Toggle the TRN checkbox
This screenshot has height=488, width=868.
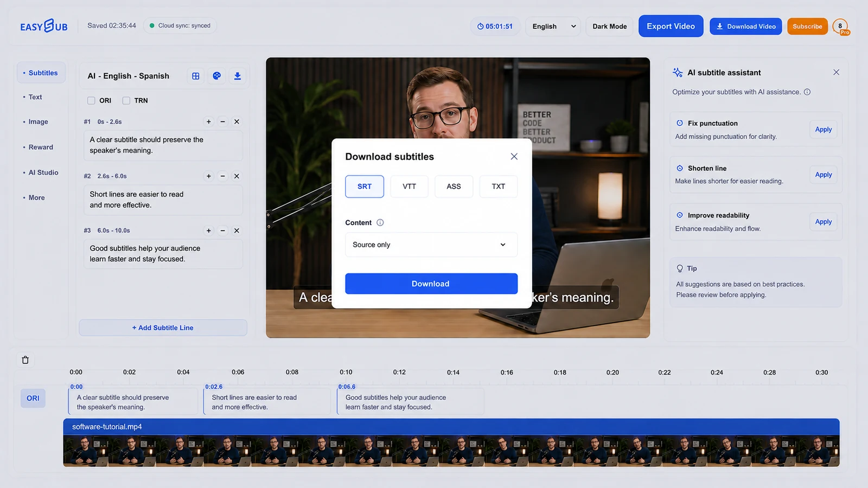pos(126,100)
